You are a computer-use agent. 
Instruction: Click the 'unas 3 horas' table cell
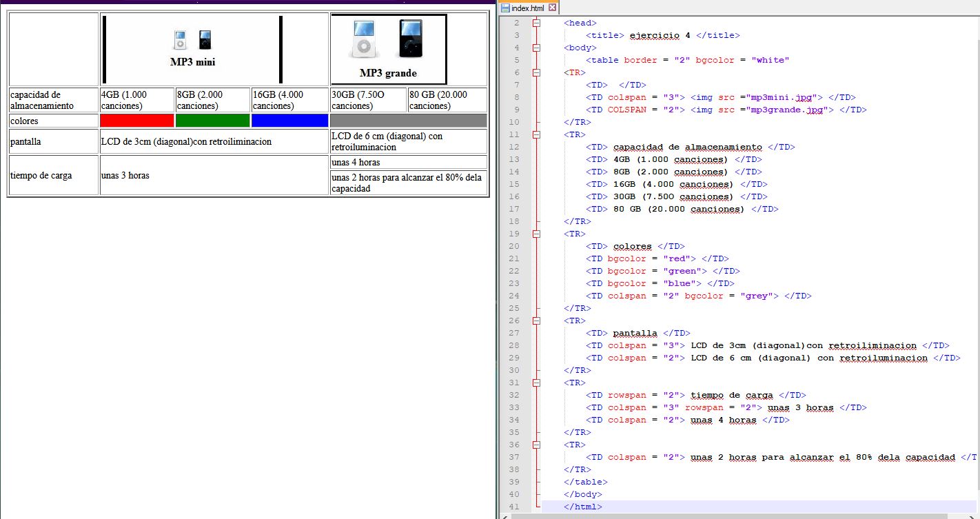pos(214,175)
